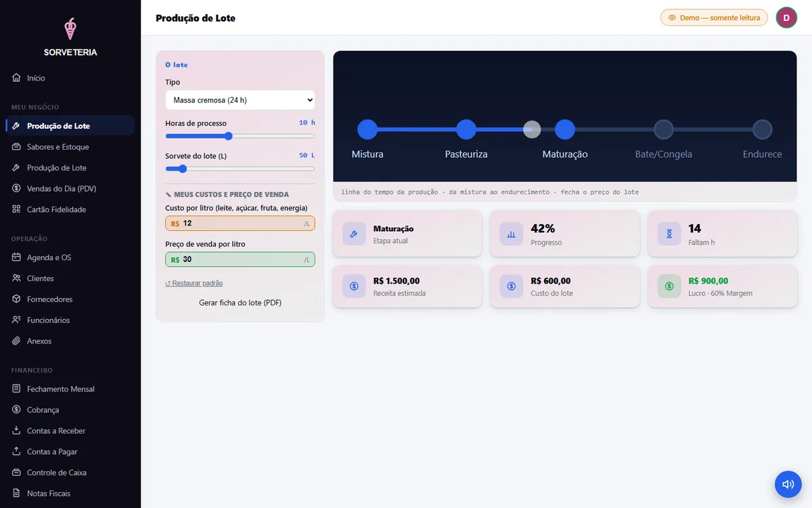Click the Gerar ficha do lote (PDF) button
Screen dimensions: 812x508
240,303
